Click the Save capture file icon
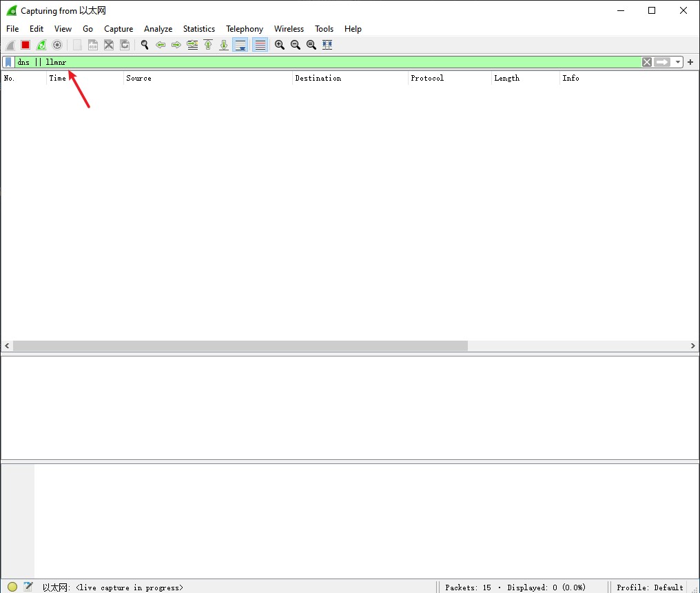The width and height of the screenshot is (700, 593). 93,45
